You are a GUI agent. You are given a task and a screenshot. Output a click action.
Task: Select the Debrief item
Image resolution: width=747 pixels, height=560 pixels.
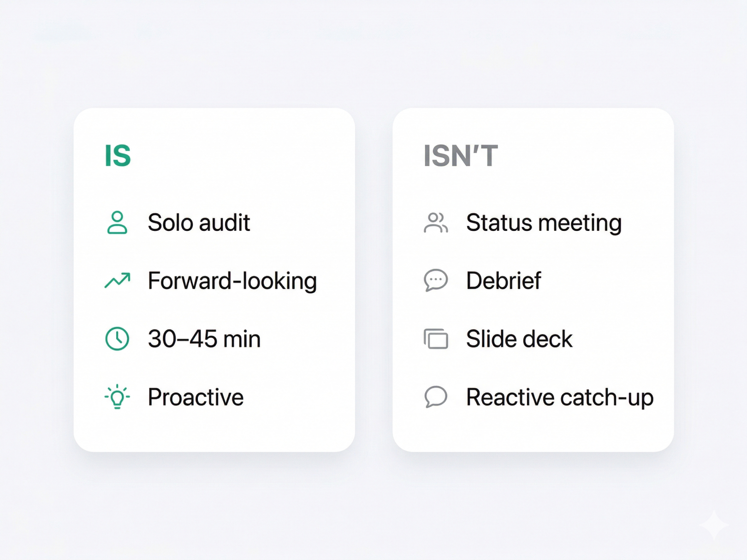[x=504, y=281]
